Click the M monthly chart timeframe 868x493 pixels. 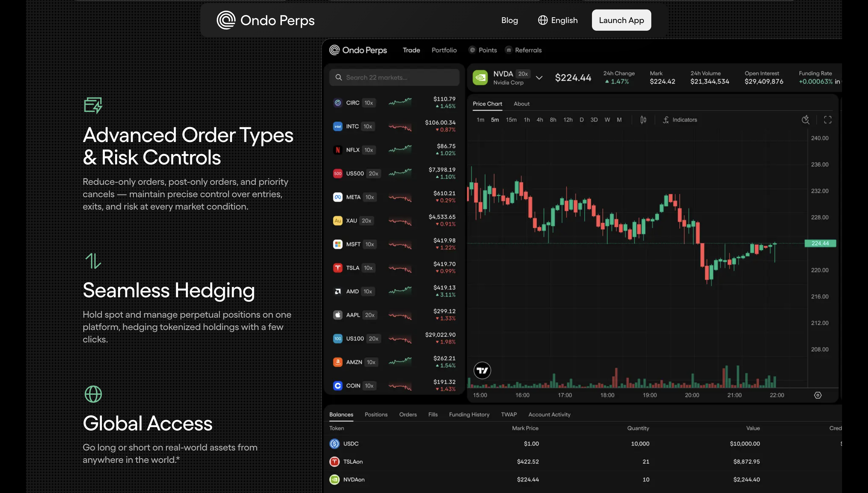click(619, 120)
